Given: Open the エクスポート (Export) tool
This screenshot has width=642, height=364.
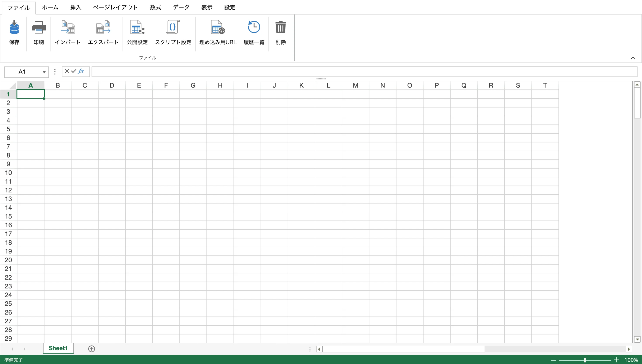Looking at the screenshot, I should click(103, 27).
